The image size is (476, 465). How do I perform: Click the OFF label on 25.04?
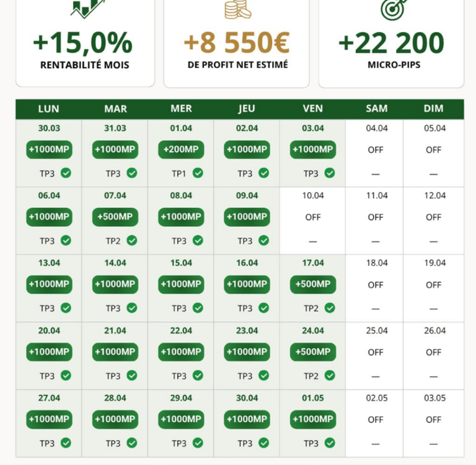tap(376, 352)
